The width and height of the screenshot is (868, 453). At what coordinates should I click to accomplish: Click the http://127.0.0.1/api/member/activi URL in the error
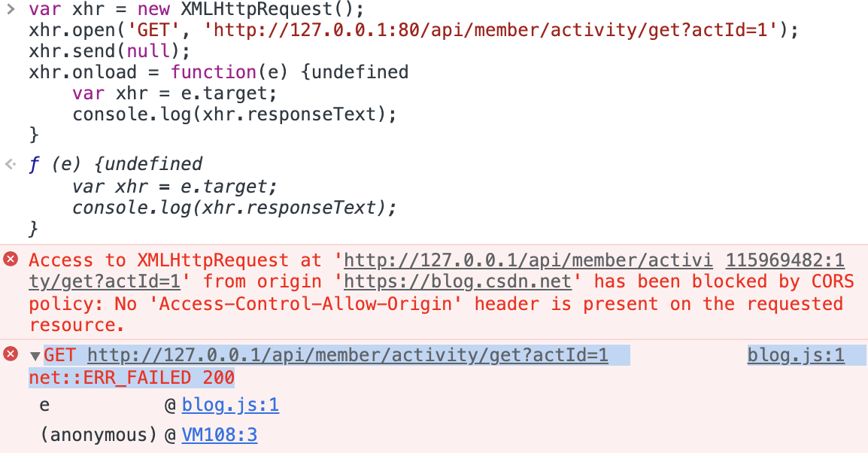(528, 260)
